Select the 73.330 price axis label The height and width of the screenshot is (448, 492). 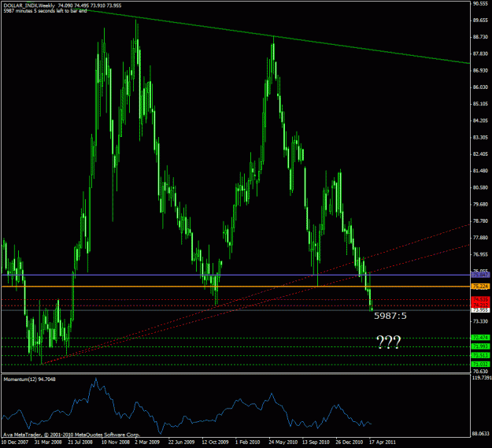point(480,321)
